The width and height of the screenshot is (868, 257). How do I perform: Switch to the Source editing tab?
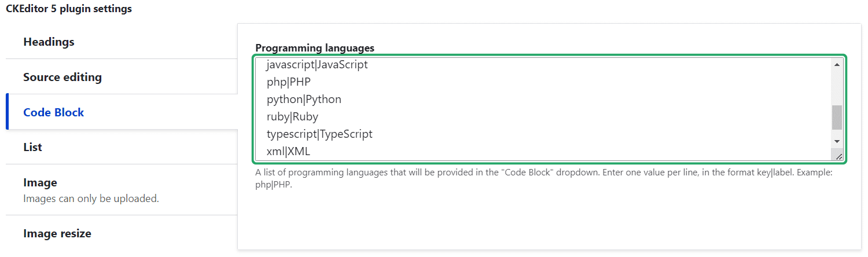(x=62, y=77)
